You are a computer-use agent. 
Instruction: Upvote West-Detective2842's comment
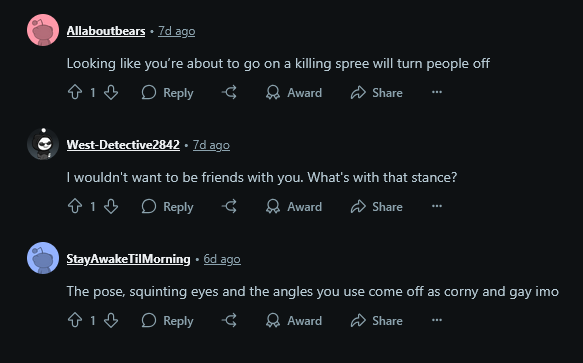click(75, 206)
